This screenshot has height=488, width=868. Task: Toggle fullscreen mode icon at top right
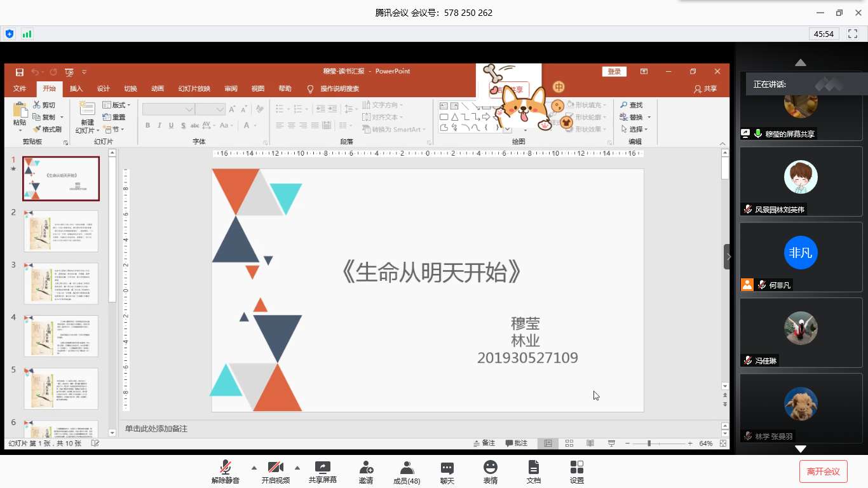tap(853, 34)
